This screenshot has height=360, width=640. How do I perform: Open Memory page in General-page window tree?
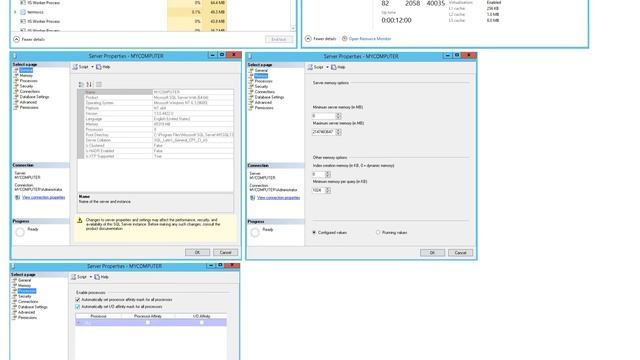click(x=26, y=76)
